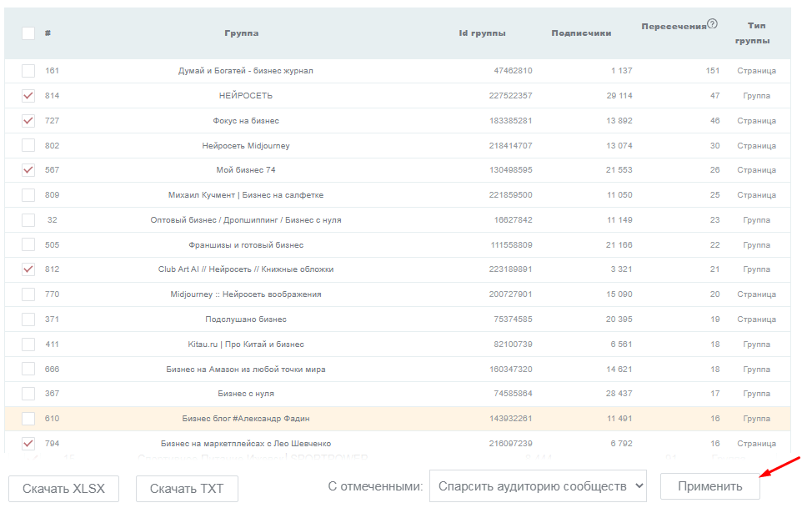Open the Kitau.ru | Про Китай и бизнес link
812x518 pixels.
pyautogui.click(x=245, y=344)
